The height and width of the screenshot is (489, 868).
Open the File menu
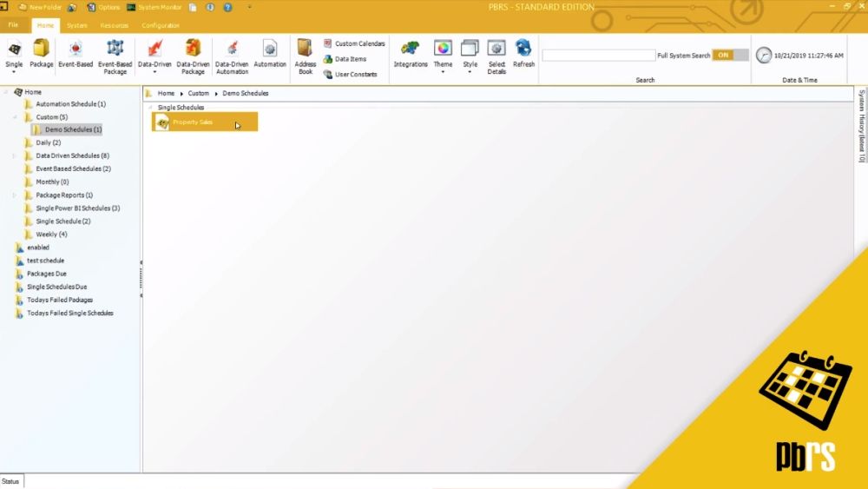pyautogui.click(x=13, y=25)
